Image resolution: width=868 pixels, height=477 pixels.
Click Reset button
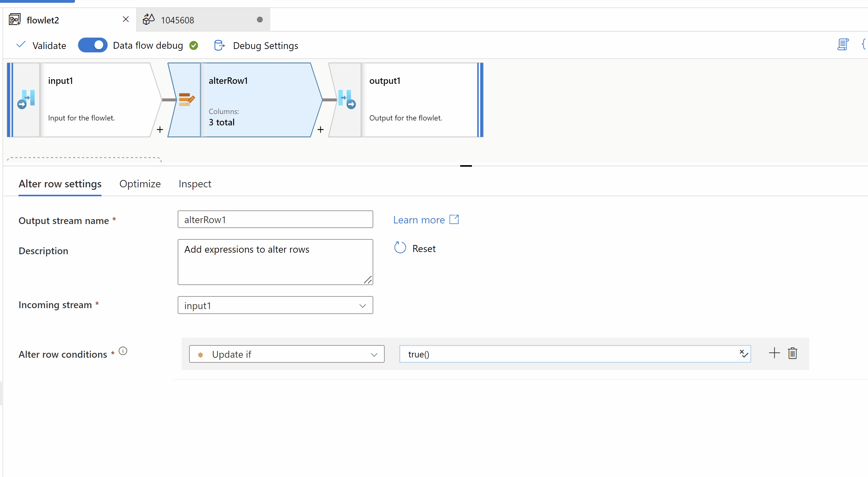tap(415, 248)
